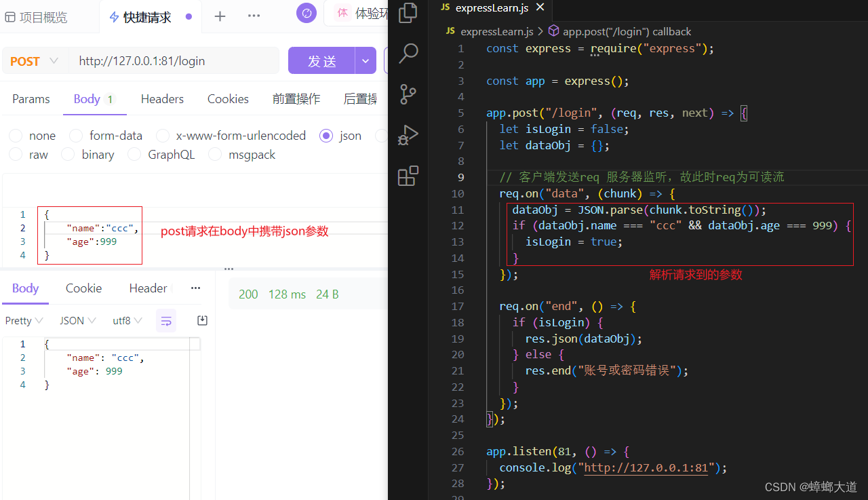The width and height of the screenshot is (868, 500).
Task: Select the json body type radio
Action: click(326, 136)
